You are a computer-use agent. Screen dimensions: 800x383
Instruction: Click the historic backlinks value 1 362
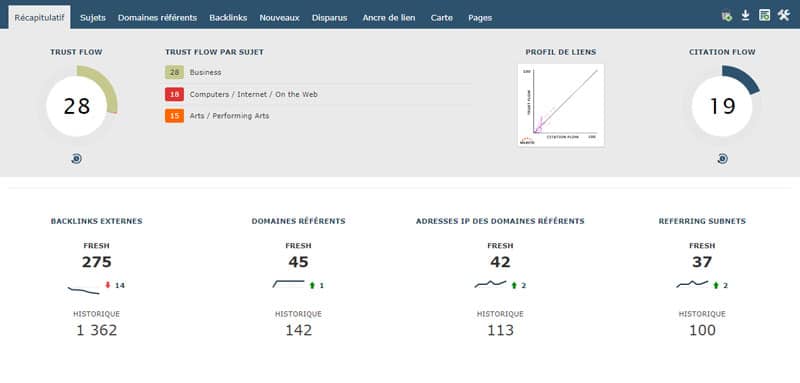(x=96, y=330)
